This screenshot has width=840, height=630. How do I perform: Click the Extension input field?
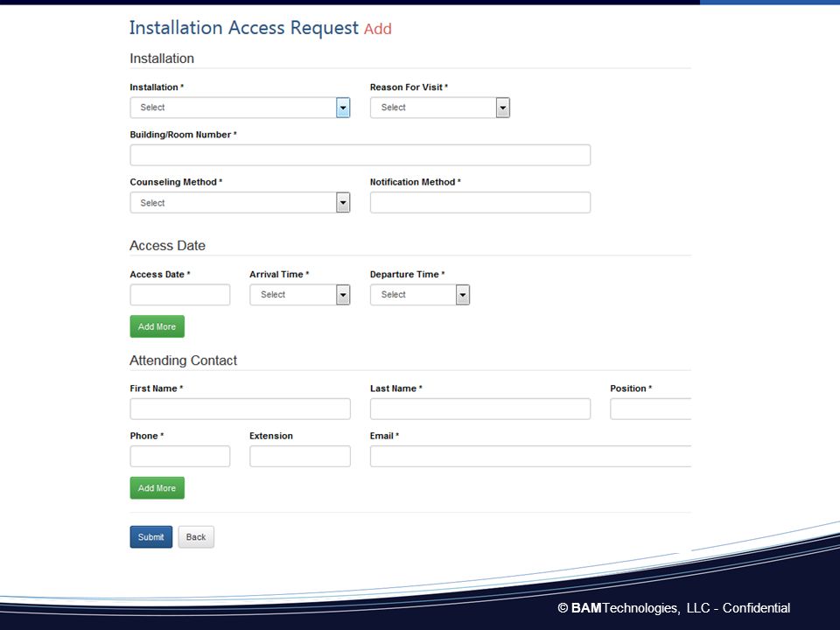300,457
